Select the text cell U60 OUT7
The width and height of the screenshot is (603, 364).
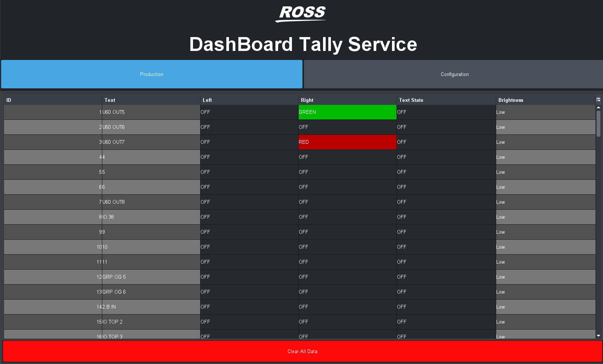(x=151, y=142)
